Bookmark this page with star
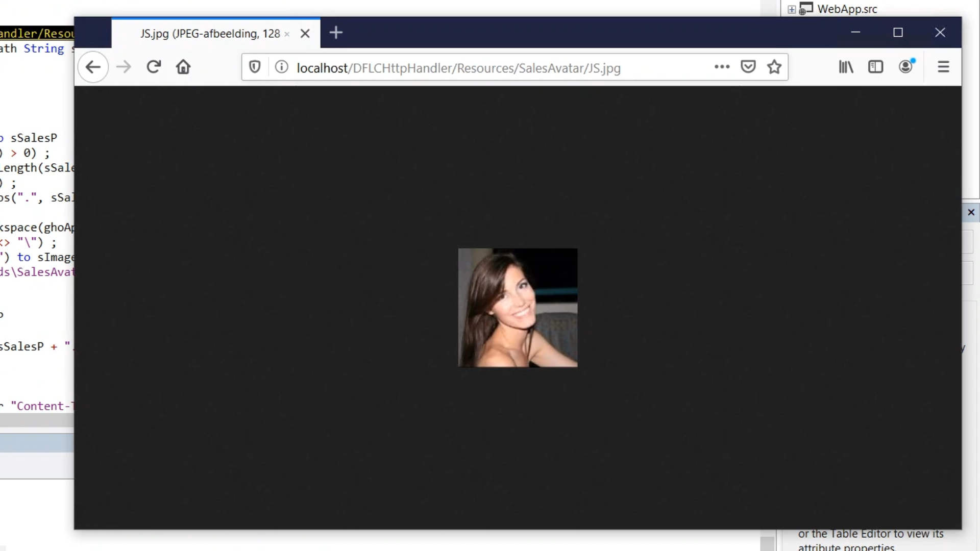The image size is (980, 551). coord(774,67)
